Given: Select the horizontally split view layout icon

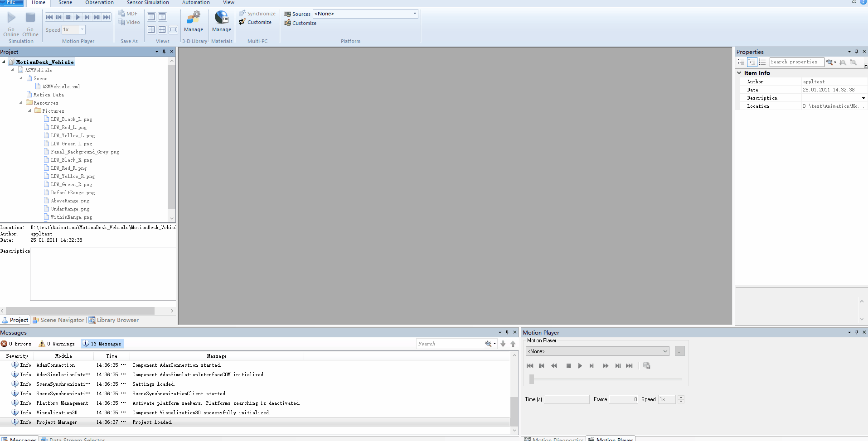Looking at the screenshot, I should [x=162, y=17].
